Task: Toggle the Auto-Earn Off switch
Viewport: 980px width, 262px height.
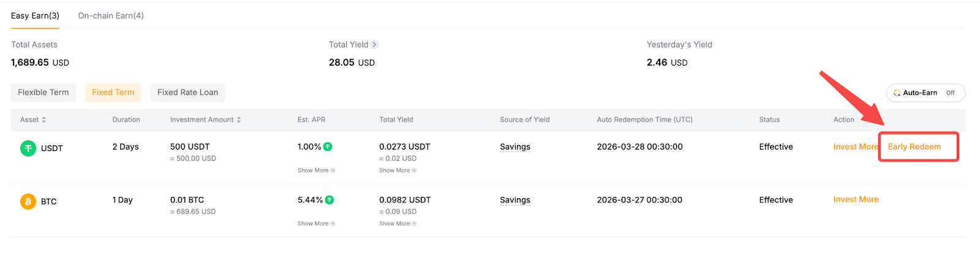Action: tap(950, 93)
